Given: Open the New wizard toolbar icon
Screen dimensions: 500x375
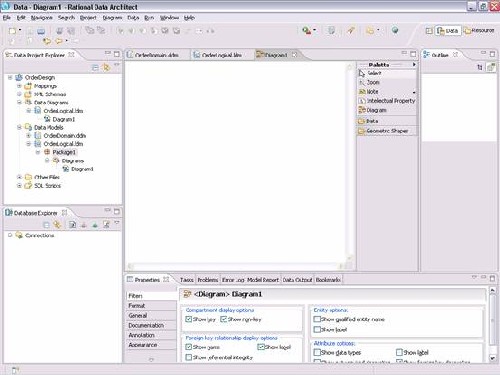Looking at the screenshot, I should pos(13,31).
